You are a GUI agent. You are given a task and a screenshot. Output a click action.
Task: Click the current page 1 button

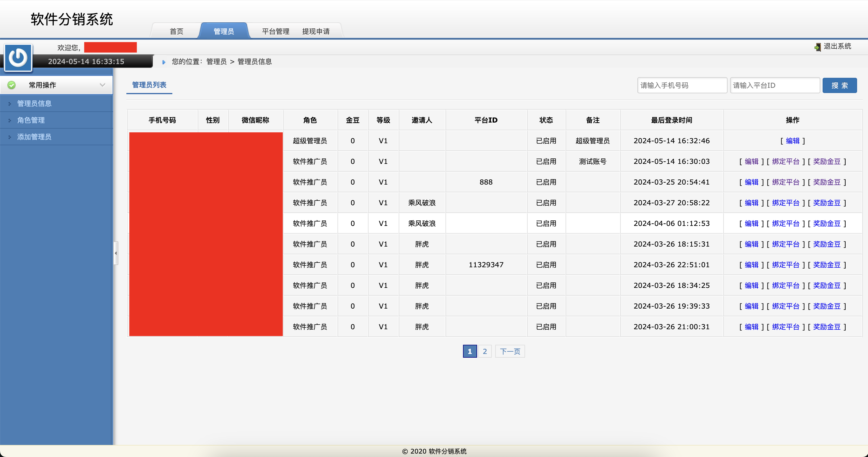[x=470, y=351]
